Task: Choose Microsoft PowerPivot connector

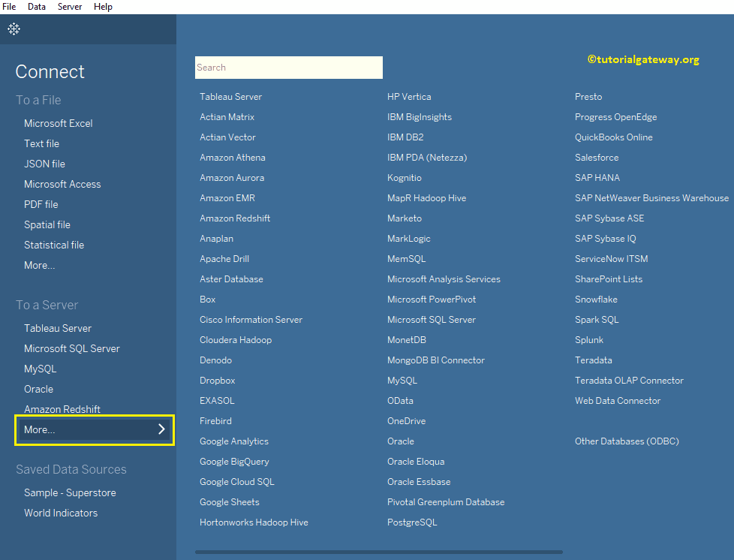Action: point(431,300)
